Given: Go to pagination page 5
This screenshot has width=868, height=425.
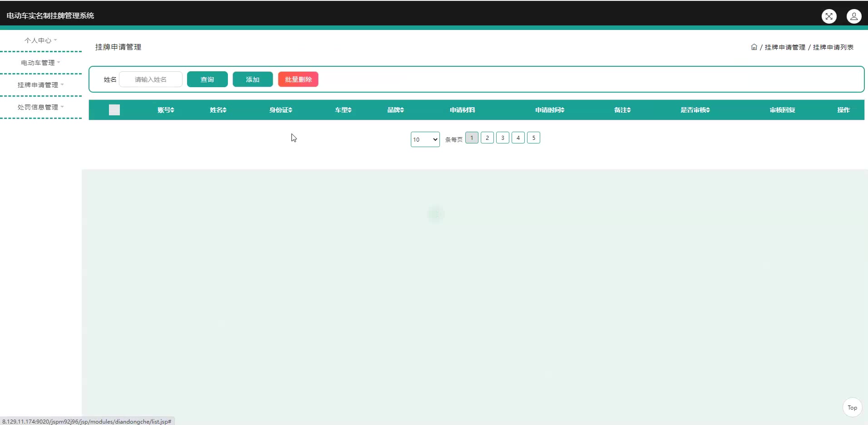Looking at the screenshot, I should pyautogui.click(x=533, y=138).
